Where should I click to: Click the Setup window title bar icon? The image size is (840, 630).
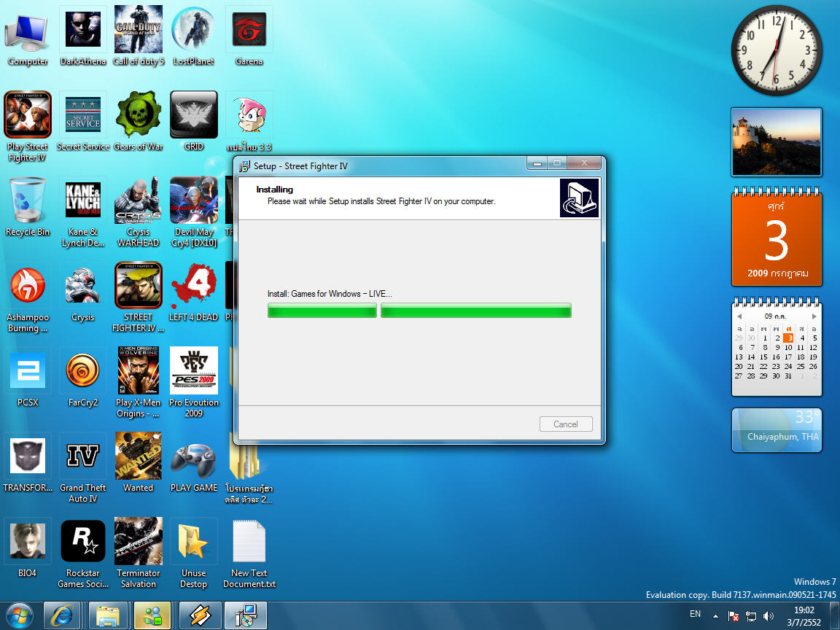coord(245,166)
